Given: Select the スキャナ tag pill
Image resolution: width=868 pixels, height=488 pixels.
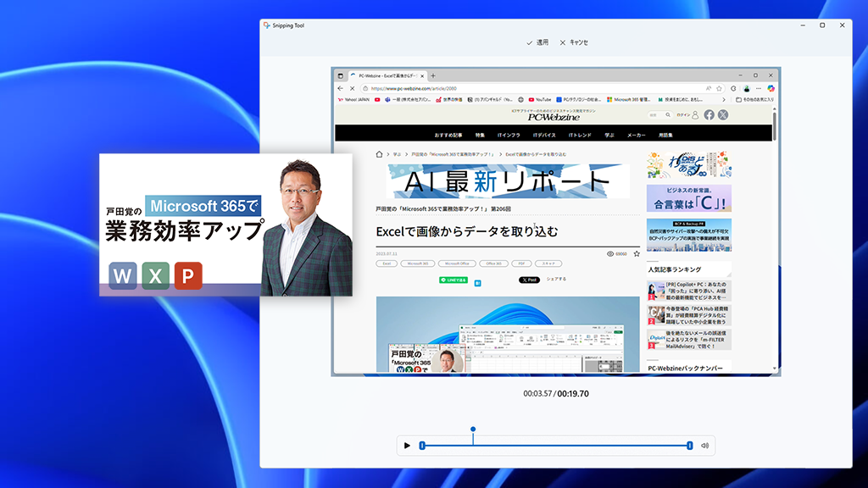Looking at the screenshot, I should coord(548,263).
